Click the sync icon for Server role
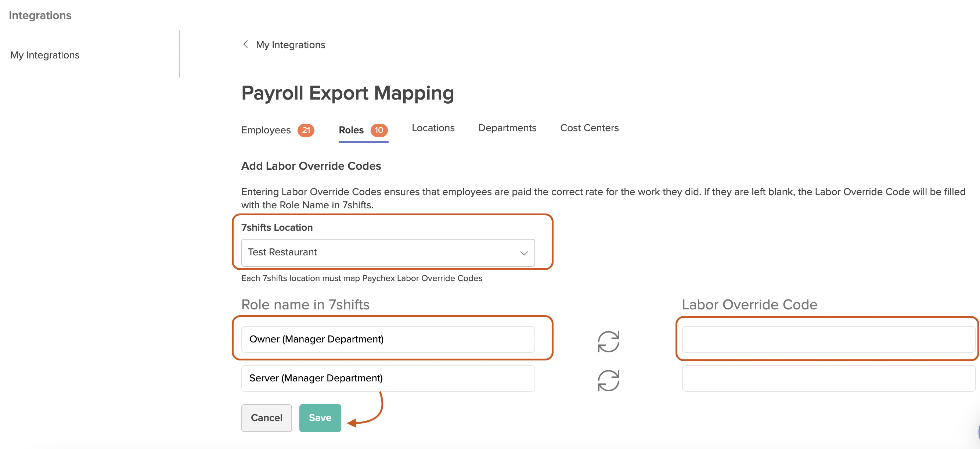 608,381
